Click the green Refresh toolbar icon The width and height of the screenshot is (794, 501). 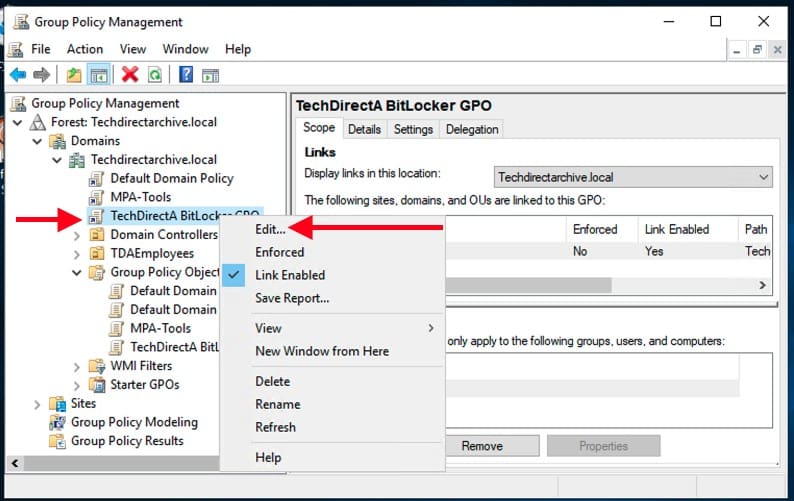pyautogui.click(x=155, y=75)
